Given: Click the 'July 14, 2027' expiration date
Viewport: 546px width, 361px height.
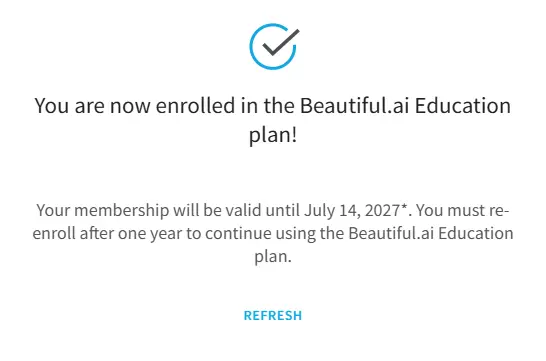Looking at the screenshot, I should pos(352,211).
